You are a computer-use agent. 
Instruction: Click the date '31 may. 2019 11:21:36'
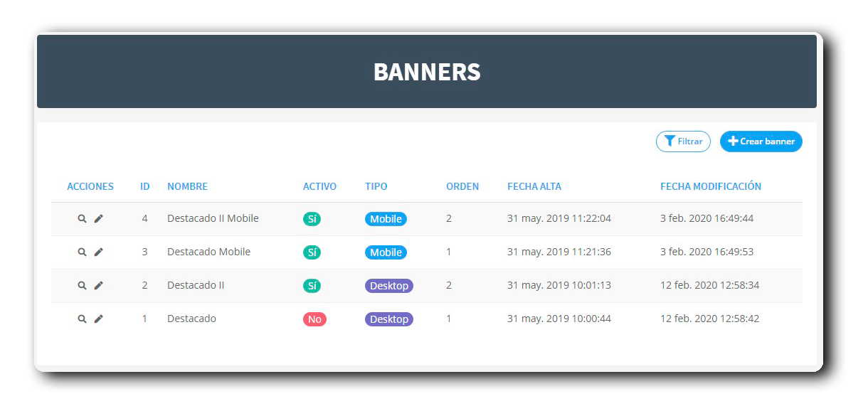pos(559,252)
